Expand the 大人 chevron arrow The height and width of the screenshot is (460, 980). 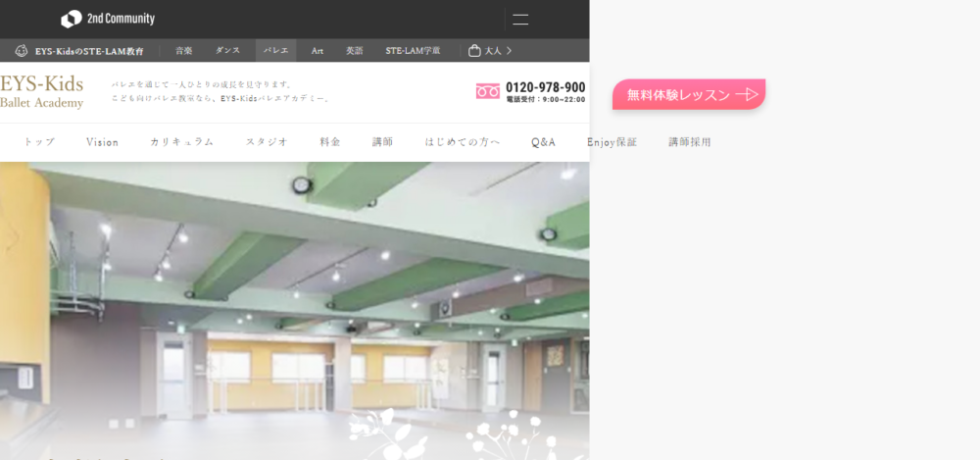point(509,51)
